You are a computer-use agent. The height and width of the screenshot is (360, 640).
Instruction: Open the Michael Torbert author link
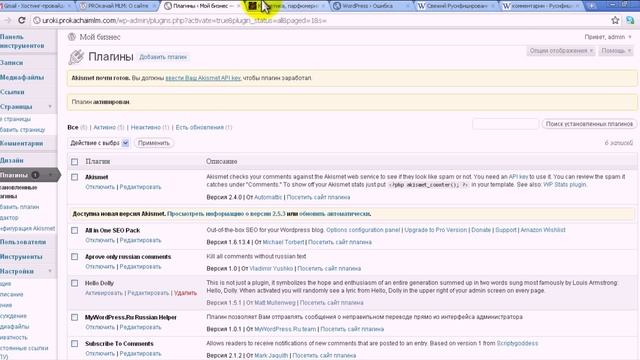(x=283, y=242)
